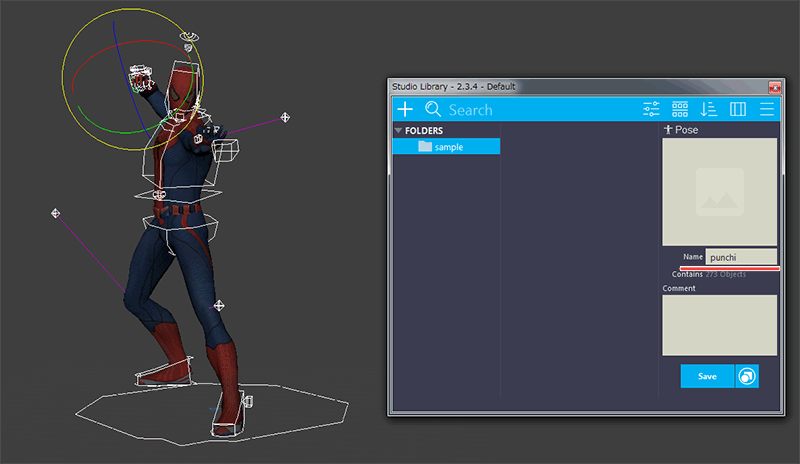Collapse the FOLDERS tree triangle
This screenshot has height=464, width=800.
click(398, 130)
